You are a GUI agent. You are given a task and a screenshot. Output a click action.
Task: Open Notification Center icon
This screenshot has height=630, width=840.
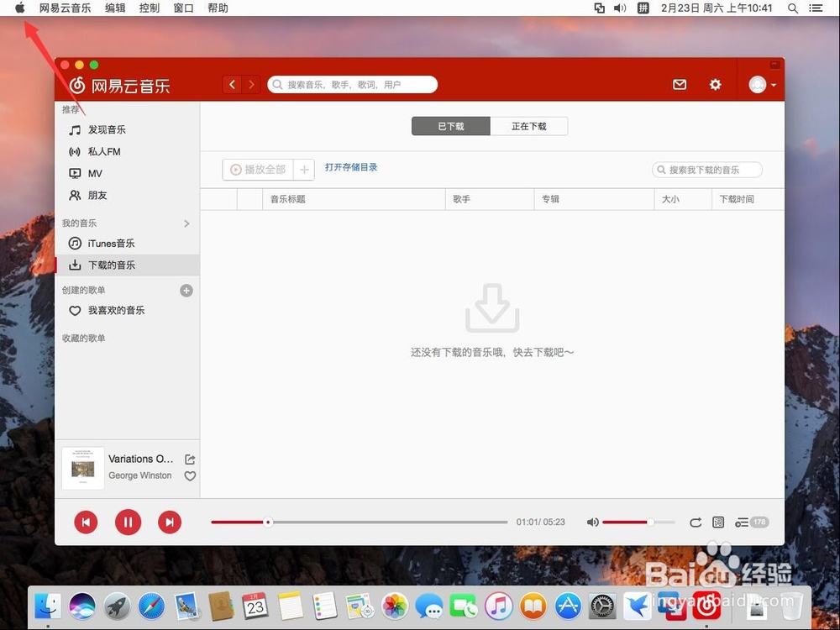tap(816, 8)
